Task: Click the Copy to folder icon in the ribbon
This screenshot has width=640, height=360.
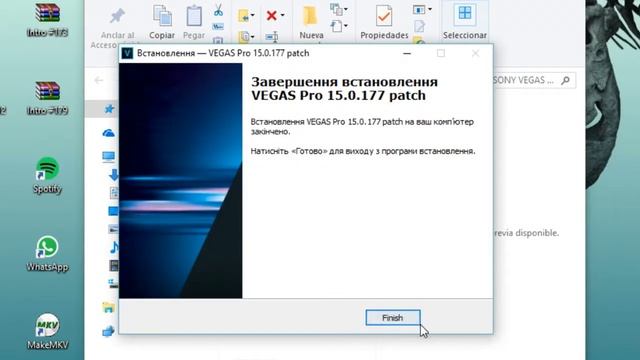Action: (244, 37)
